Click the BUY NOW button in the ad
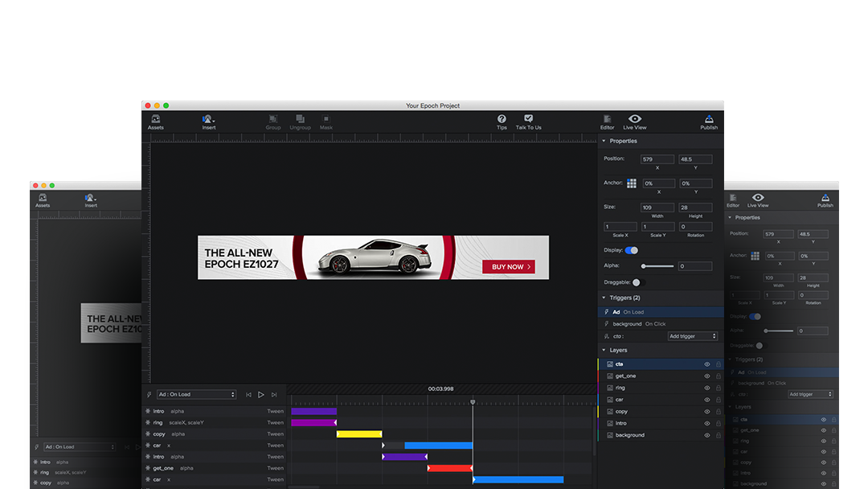 point(508,266)
